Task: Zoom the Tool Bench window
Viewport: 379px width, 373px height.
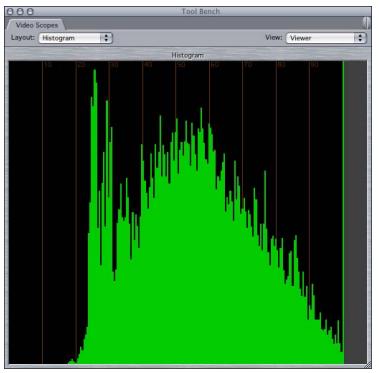Action: (30, 12)
